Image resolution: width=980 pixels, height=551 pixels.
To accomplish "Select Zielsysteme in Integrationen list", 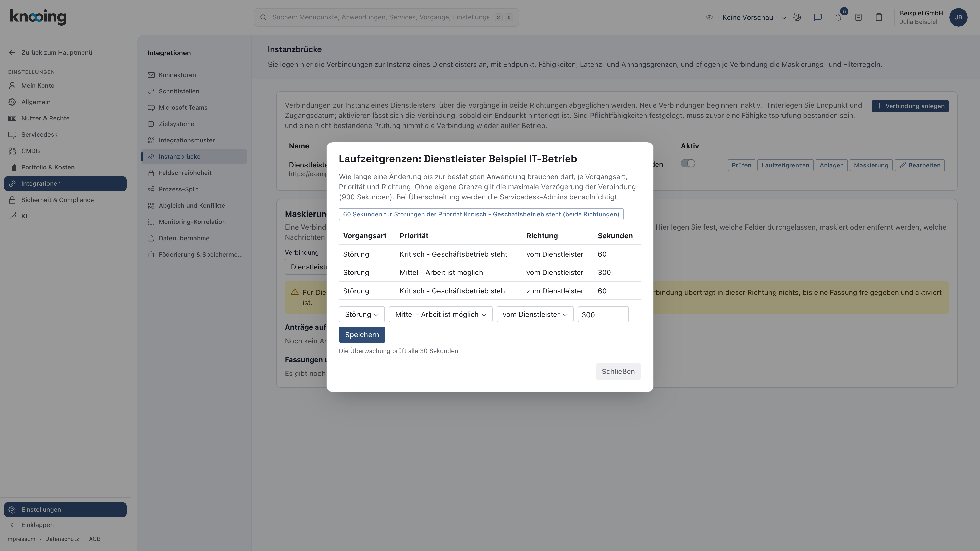I will [194, 124].
